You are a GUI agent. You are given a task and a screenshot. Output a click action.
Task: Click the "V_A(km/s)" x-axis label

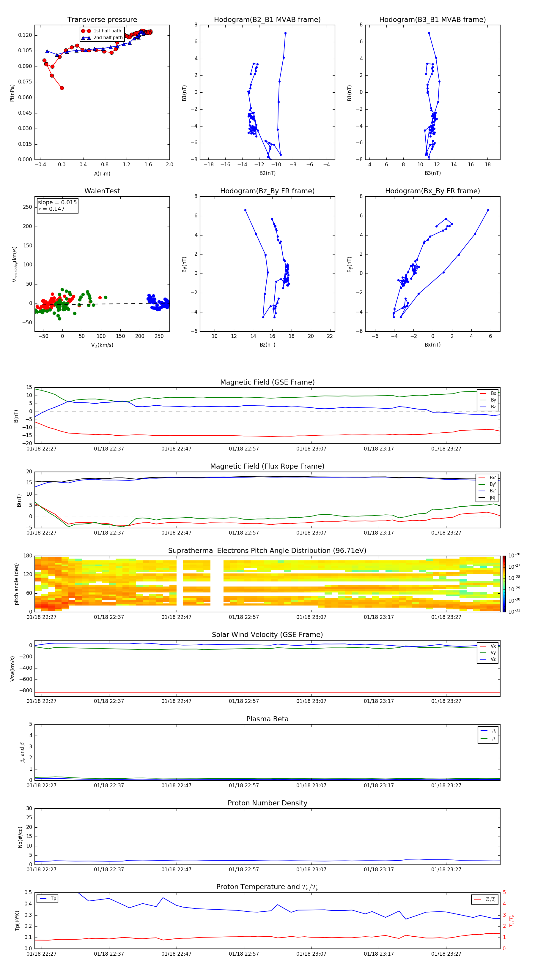click(x=102, y=345)
